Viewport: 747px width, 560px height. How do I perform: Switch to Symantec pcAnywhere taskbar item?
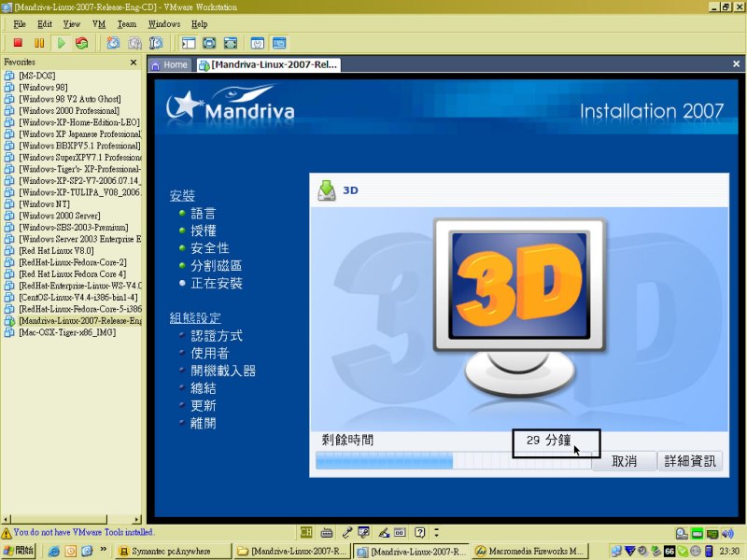(x=173, y=552)
